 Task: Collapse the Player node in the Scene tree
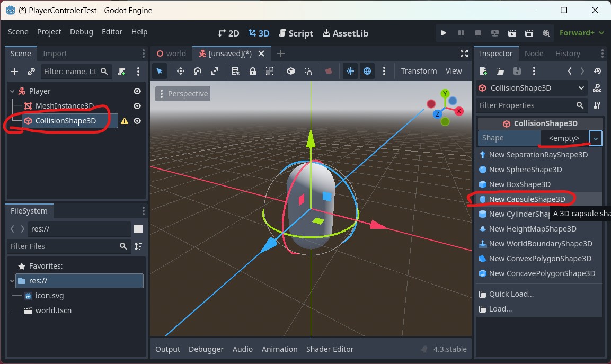coord(11,91)
